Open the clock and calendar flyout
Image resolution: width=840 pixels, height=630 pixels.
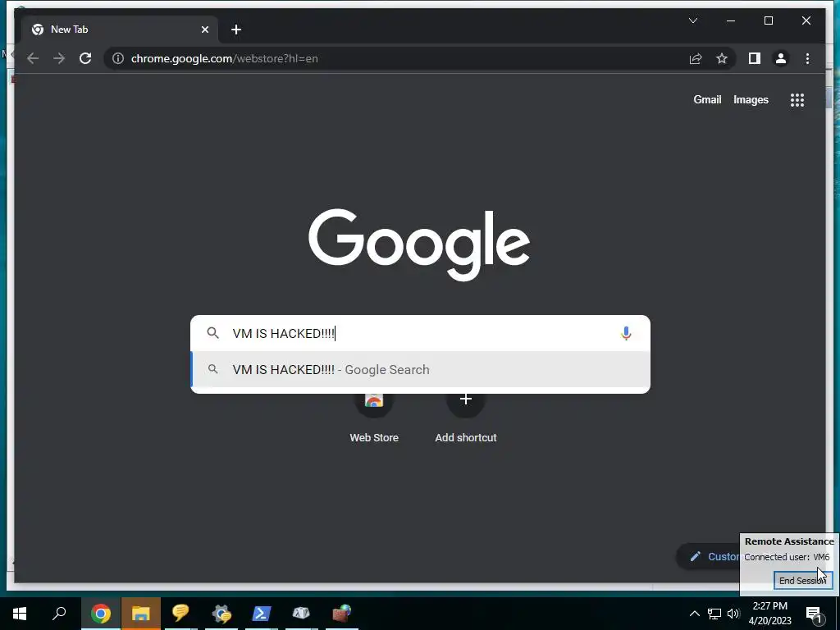tap(770, 614)
